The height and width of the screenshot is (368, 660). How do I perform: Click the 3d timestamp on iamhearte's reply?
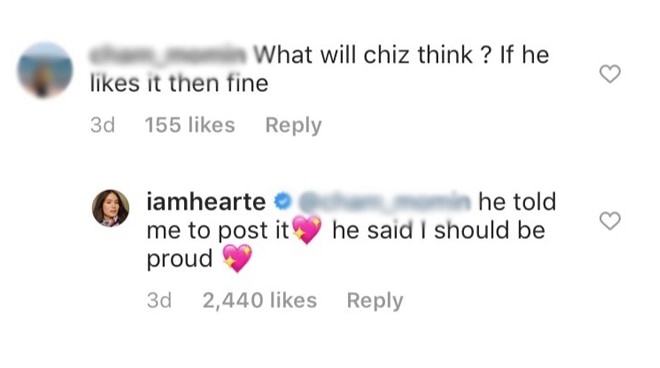pyautogui.click(x=159, y=301)
